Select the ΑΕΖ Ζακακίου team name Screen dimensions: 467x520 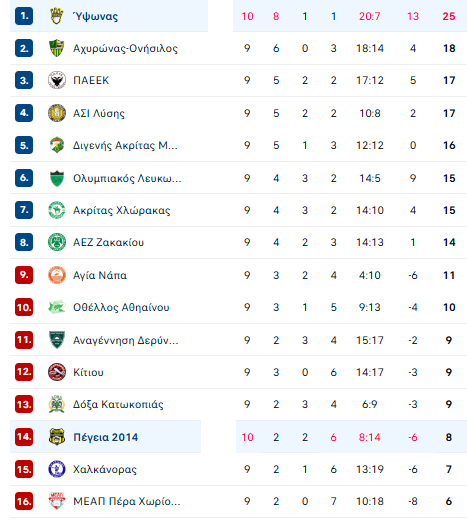tap(108, 242)
